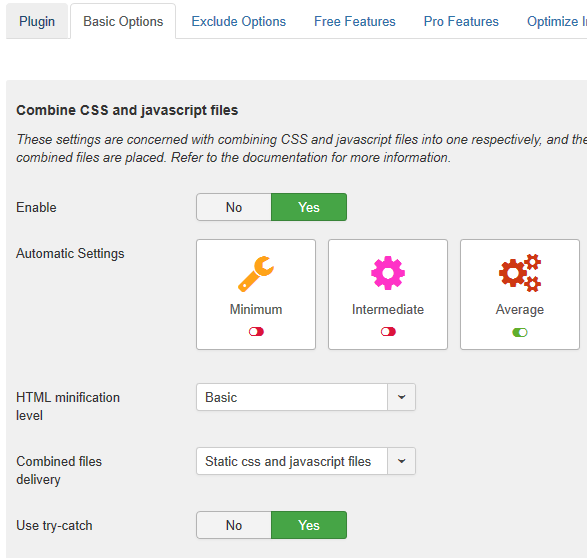Screen dimensions: 587x558
Task: Toggle the red switch under Minimum
Action: pyautogui.click(x=256, y=332)
